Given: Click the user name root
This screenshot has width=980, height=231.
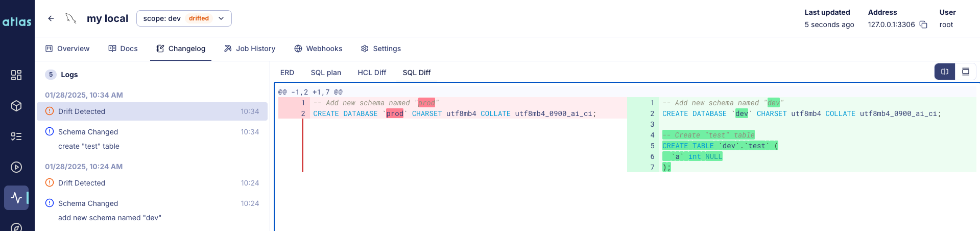Looking at the screenshot, I should 946,25.
